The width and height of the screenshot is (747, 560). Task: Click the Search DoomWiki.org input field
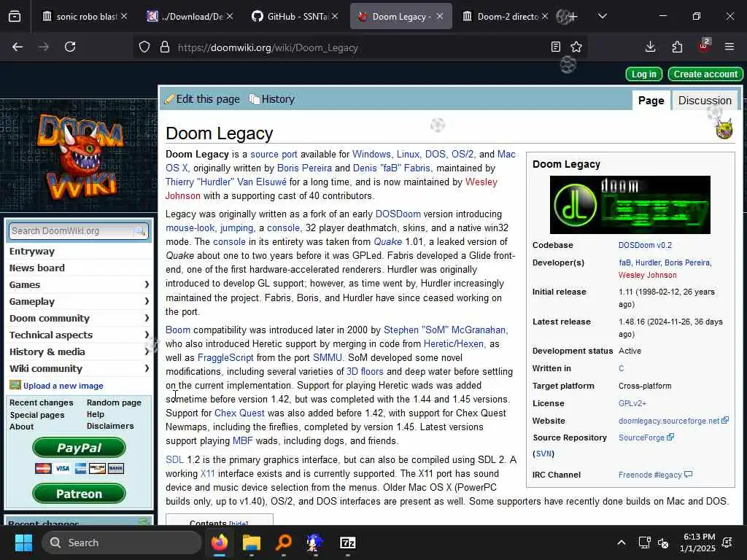[x=71, y=231]
